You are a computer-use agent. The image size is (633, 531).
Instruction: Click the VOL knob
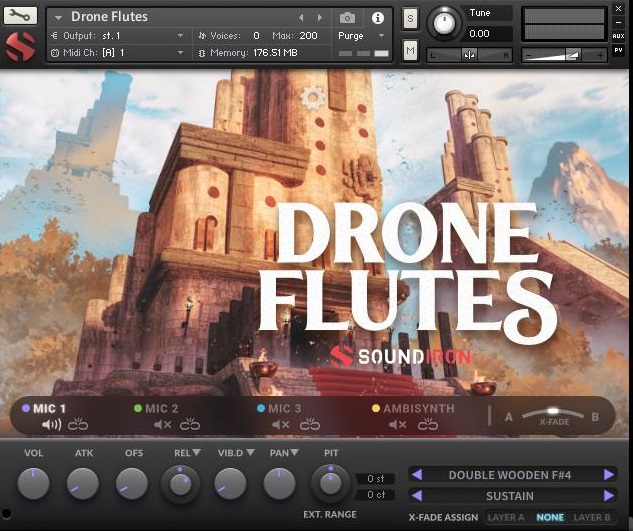coord(33,483)
